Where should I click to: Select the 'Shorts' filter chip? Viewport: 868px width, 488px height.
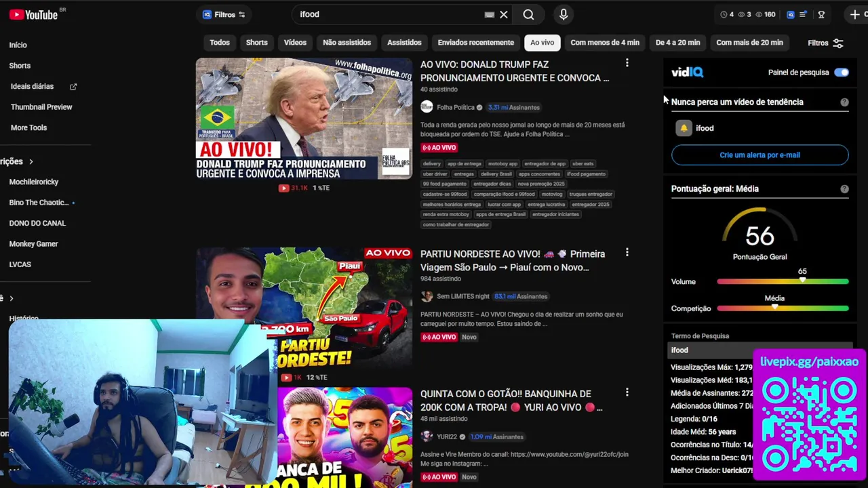click(x=256, y=43)
